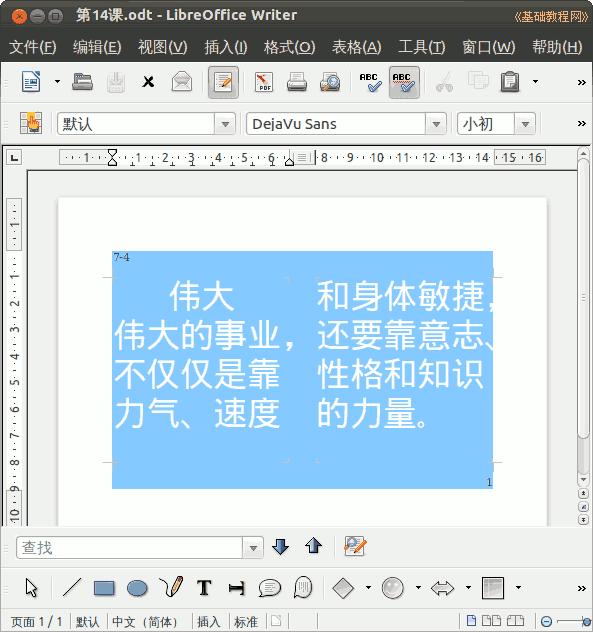The height and width of the screenshot is (632, 593).
Task: Click the vertical scrollbar thumb
Action: coord(583,297)
